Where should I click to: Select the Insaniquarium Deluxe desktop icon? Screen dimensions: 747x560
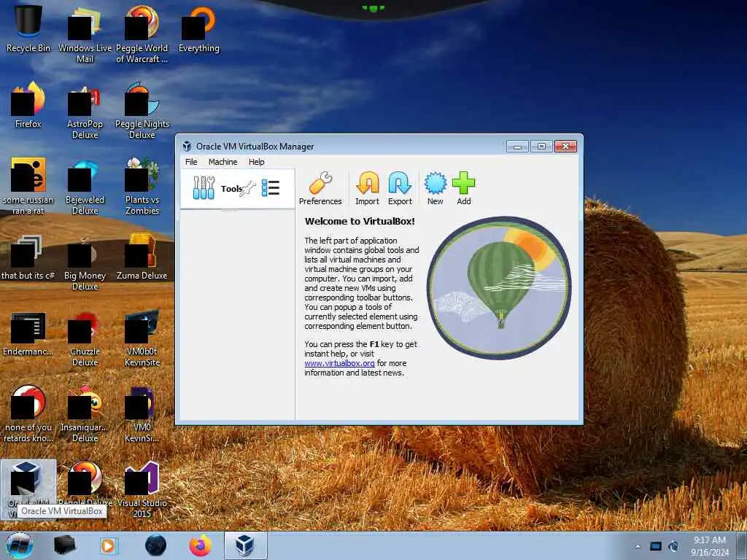[x=85, y=413]
